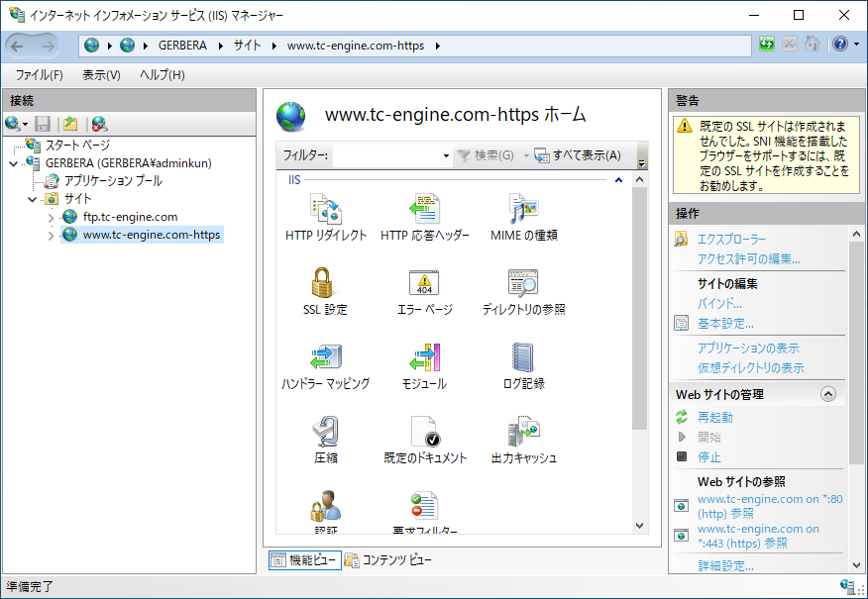Screen dimensions: 868x599
Task: Expand the www.tc-engine.com-https site node
Action: click(51, 236)
